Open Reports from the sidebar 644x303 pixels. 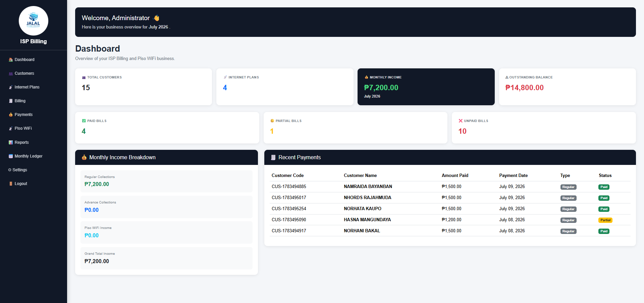click(34, 142)
